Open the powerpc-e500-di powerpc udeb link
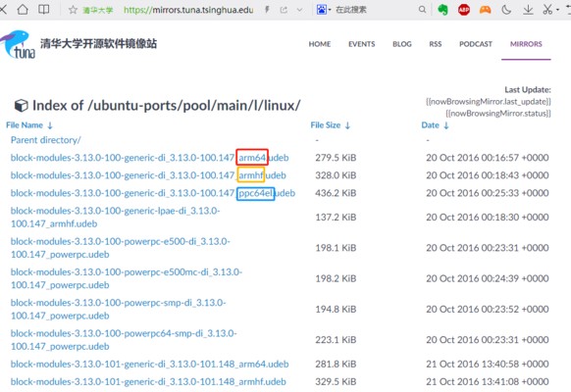The image size is (571, 392). [120, 248]
